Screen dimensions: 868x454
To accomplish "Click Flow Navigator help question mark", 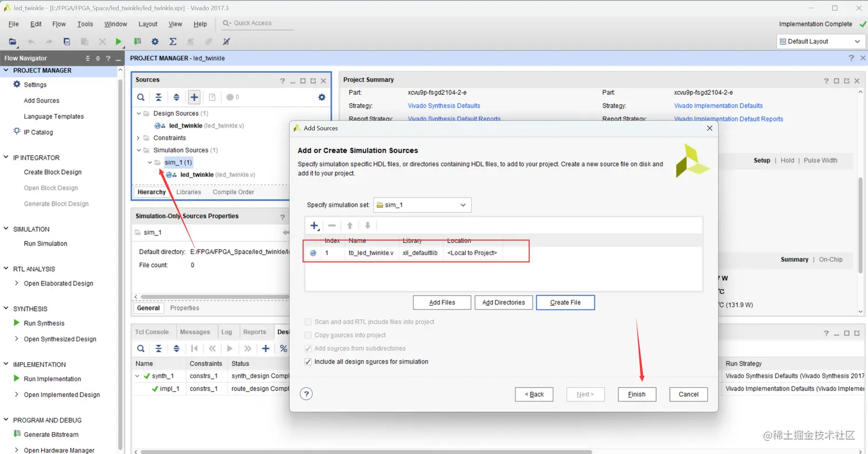I will (107, 59).
